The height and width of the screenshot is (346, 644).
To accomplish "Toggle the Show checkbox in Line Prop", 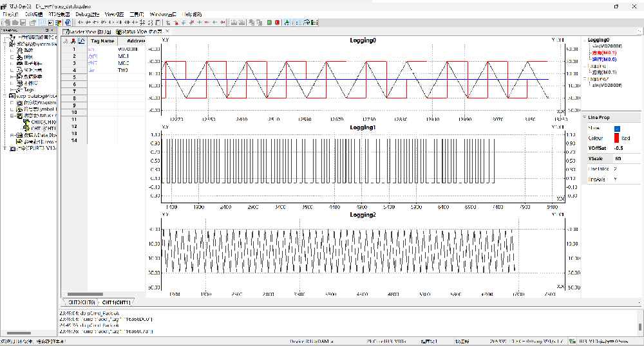I will (617, 129).
